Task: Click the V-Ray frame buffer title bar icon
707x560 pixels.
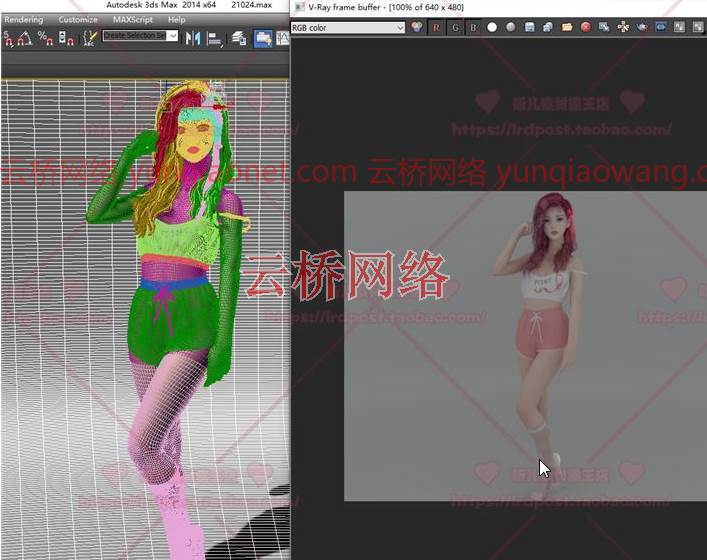Action: point(299,7)
